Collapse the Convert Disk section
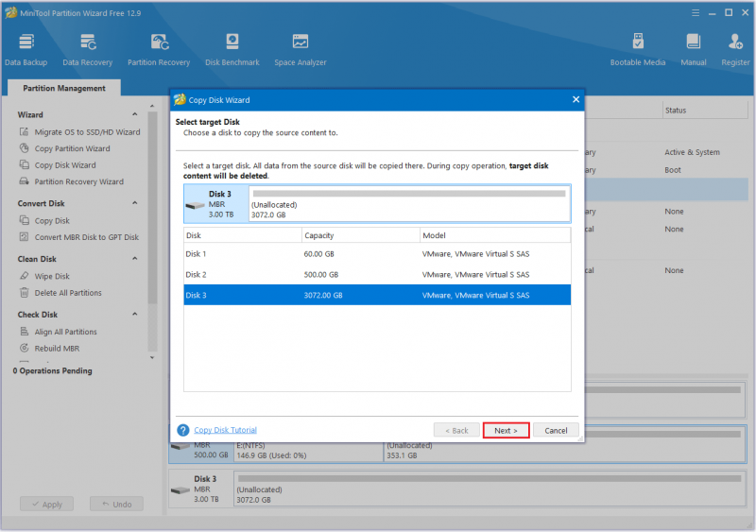Image resolution: width=756 pixels, height=532 pixels. [x=135, y=203]
